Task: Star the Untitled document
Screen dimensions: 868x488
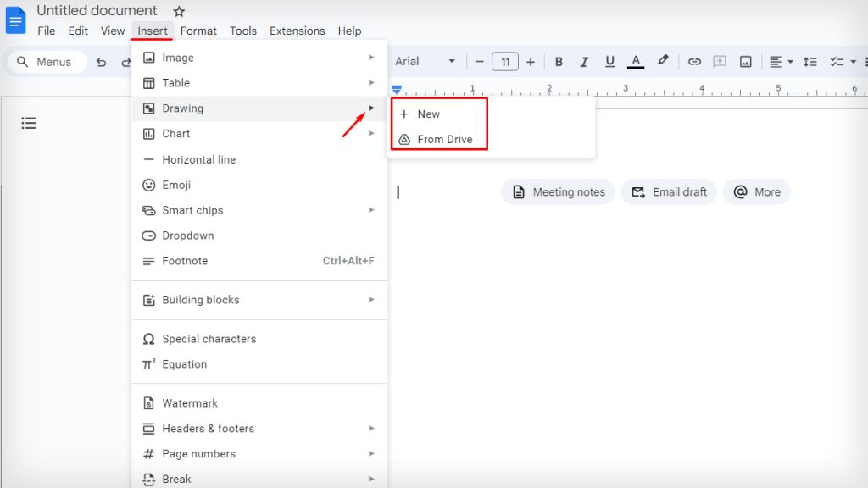Action: 179,11
